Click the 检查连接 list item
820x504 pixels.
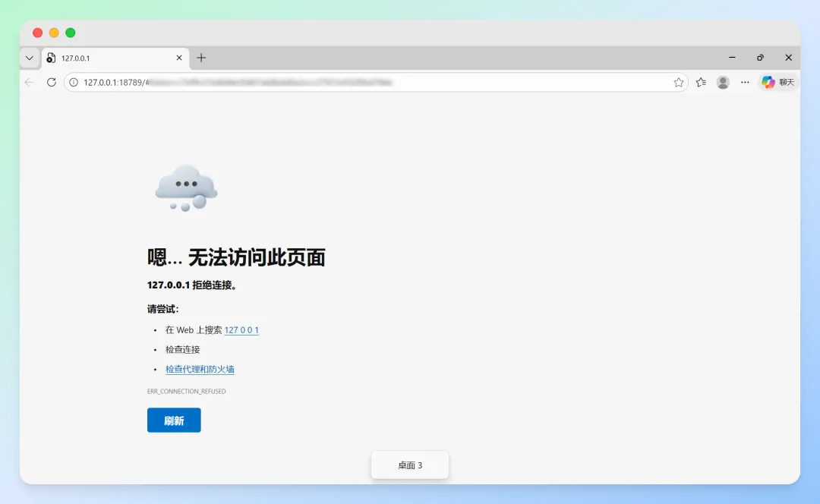(x=182, y=349)
